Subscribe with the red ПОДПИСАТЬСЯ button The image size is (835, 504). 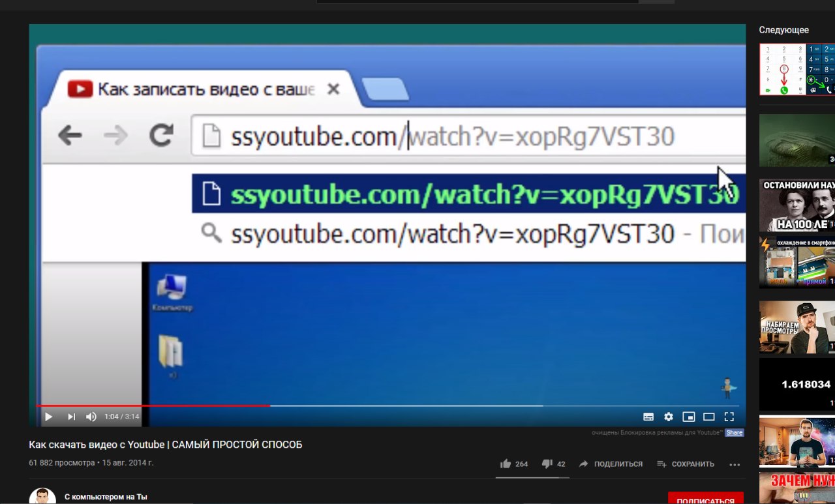point(706,498)
